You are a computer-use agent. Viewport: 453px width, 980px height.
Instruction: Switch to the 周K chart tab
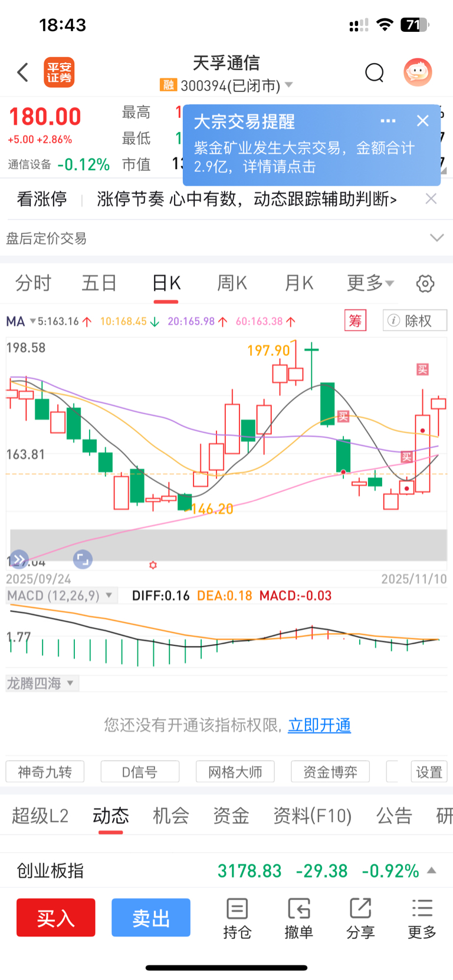pos(232,283)
